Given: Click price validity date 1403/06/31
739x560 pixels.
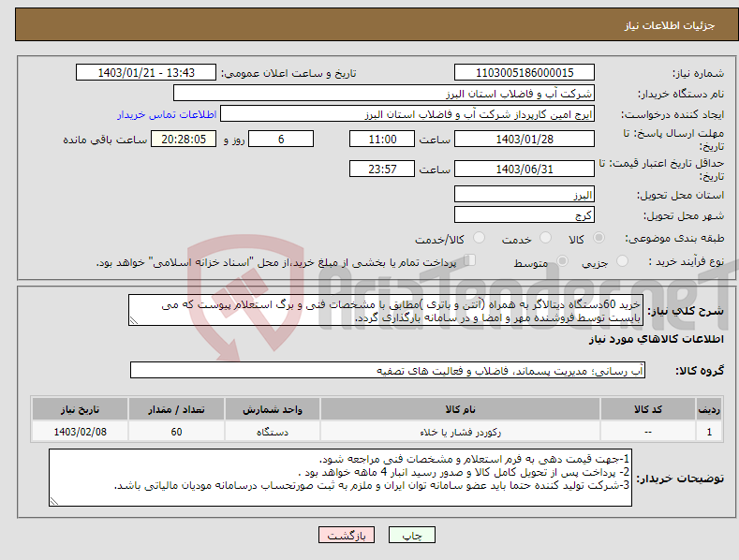Looking at the screenshot, I should click(x=525, y=169).
